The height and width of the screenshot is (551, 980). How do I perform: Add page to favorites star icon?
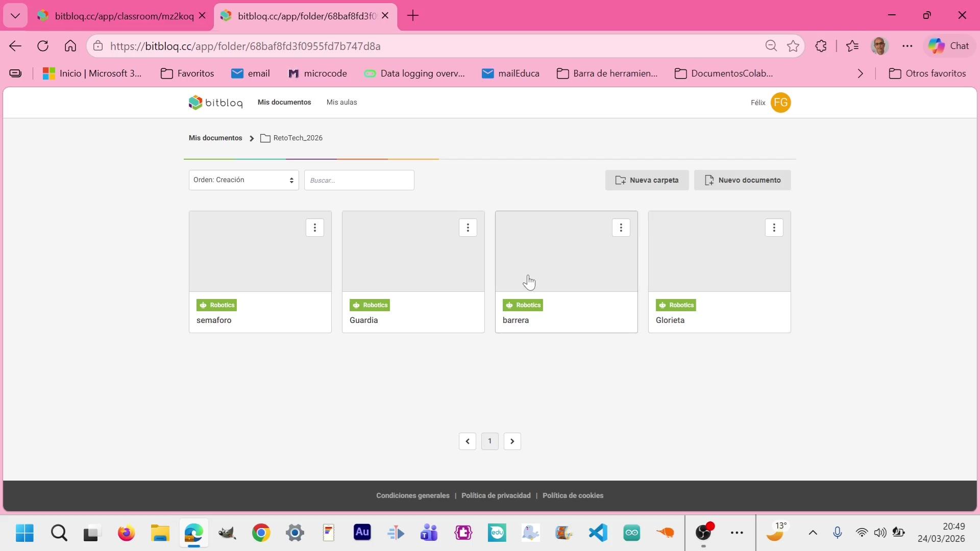pos(793,46)
